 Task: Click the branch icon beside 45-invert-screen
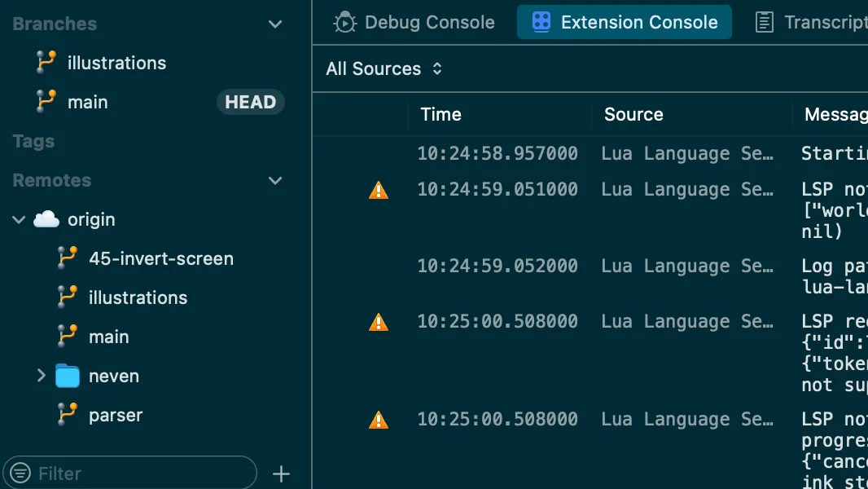(68, 258)
